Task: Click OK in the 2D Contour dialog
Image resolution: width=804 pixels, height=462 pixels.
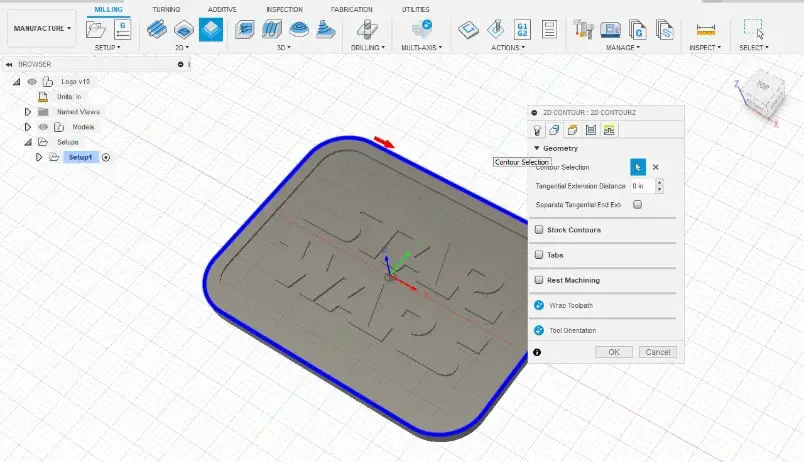Action: [614, 352]
